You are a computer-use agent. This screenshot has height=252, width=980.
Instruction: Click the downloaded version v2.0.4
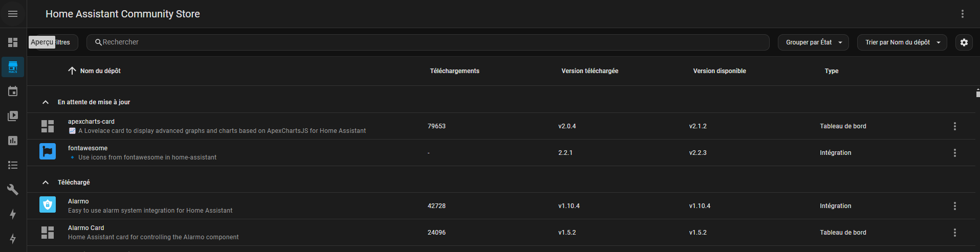(x=567, y=126)
